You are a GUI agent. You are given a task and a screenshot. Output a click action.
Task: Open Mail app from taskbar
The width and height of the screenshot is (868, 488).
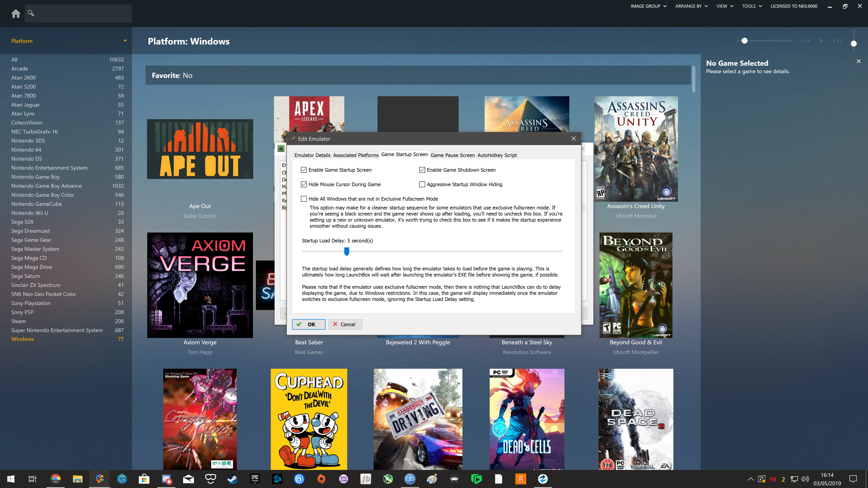tap(188, 479)
